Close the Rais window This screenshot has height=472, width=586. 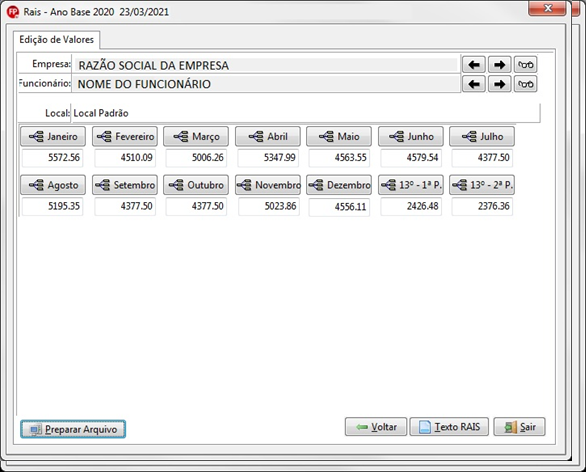[548, 8]
